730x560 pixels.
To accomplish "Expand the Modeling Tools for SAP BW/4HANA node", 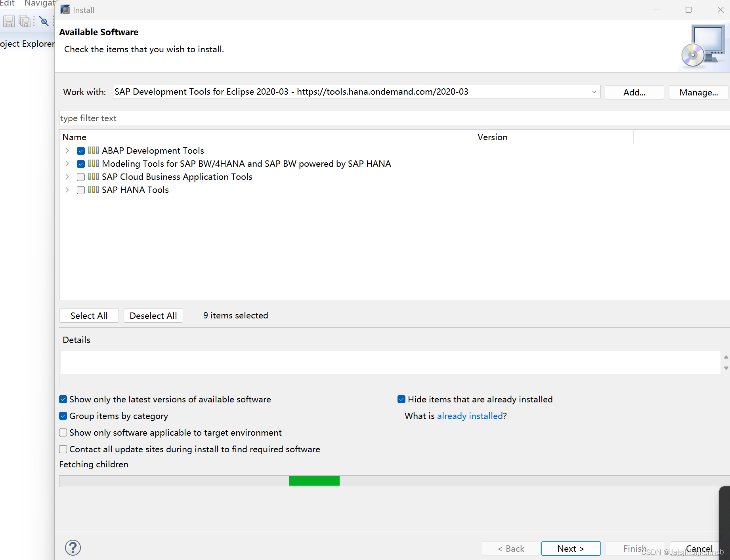I will point(67,164).
